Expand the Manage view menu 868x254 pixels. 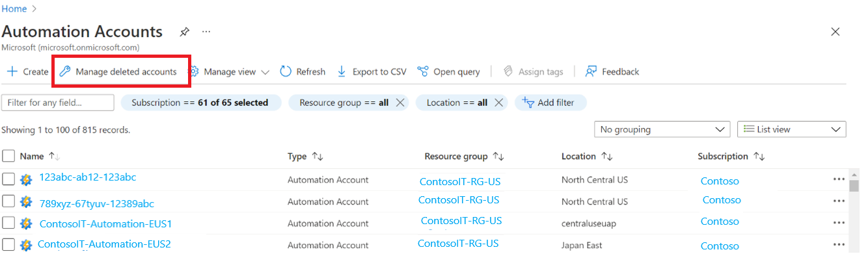coord(229,71)
